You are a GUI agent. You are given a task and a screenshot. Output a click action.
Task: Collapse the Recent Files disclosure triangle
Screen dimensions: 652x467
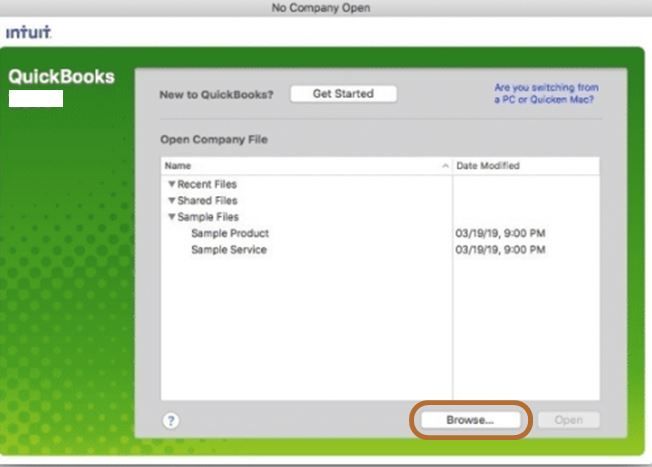point(171,184)
